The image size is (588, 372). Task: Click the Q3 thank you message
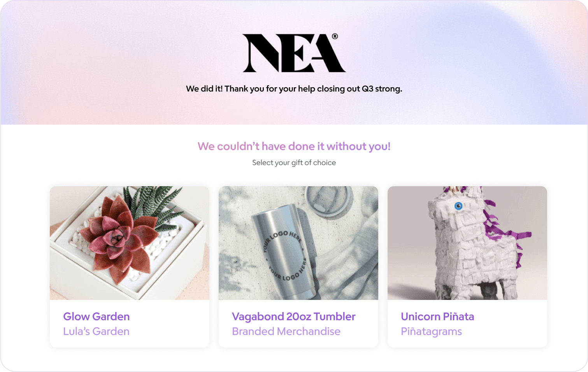(x=294, y=89)
